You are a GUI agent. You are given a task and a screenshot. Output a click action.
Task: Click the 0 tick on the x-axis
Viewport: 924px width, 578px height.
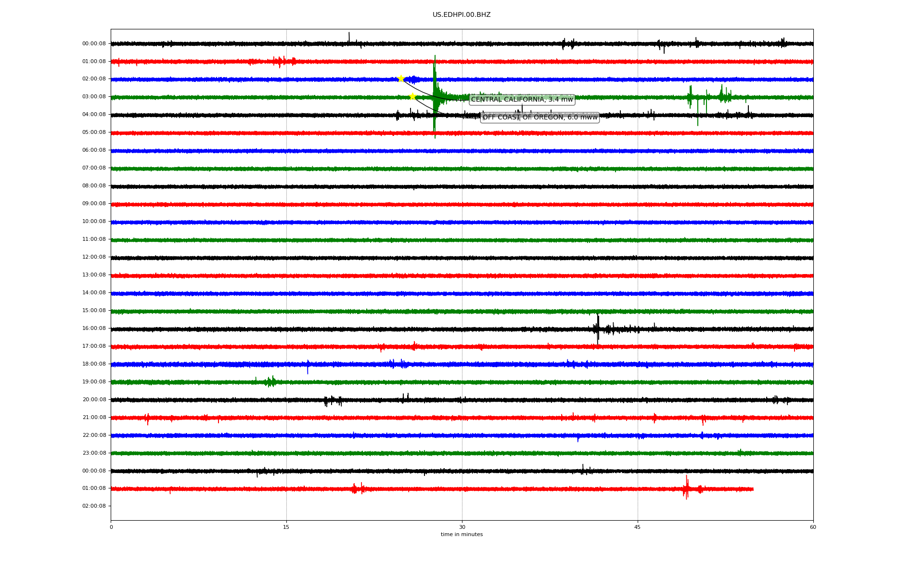(111, 527)
